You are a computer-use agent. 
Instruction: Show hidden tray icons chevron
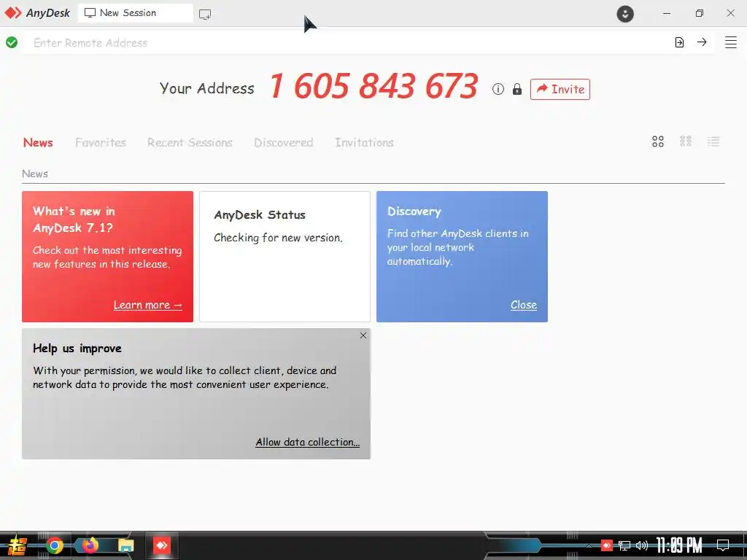pyautogui.click(x=589, y=545)
